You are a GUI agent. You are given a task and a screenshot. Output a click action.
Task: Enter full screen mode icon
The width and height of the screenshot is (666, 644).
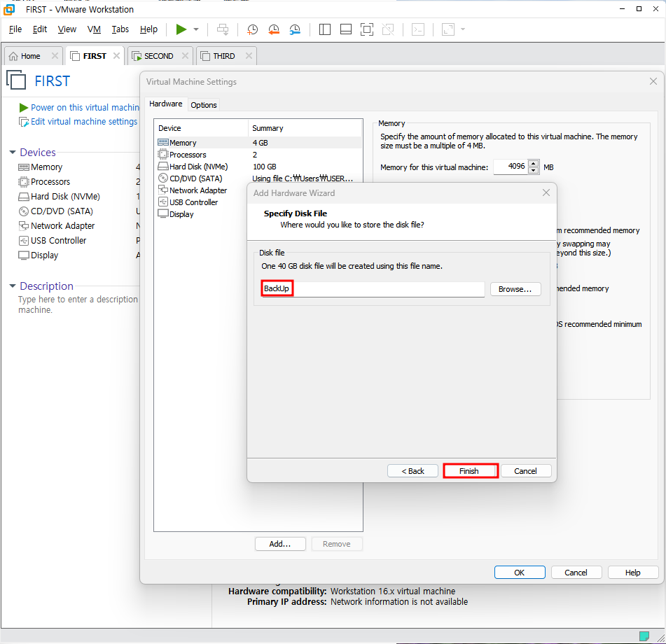[366, 29]
